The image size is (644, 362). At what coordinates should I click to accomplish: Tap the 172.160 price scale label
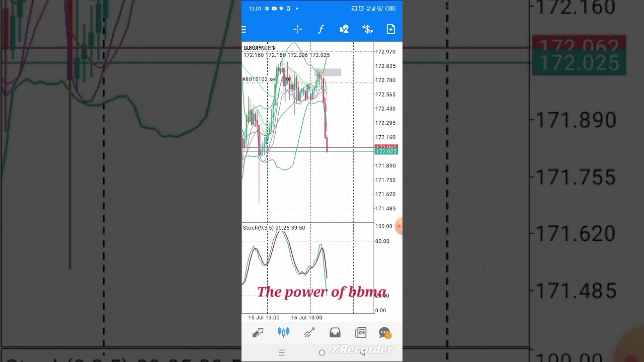(385, 137)
